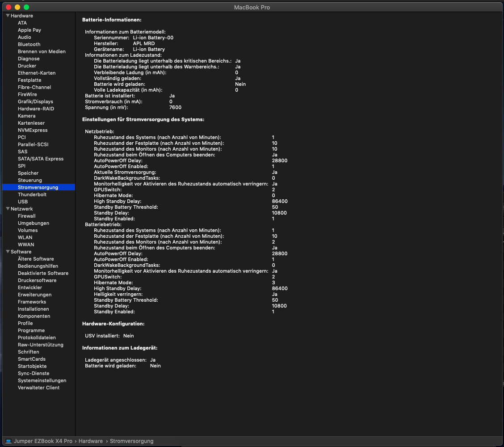Open Apple Pay hardware entry

click(29, 30)
